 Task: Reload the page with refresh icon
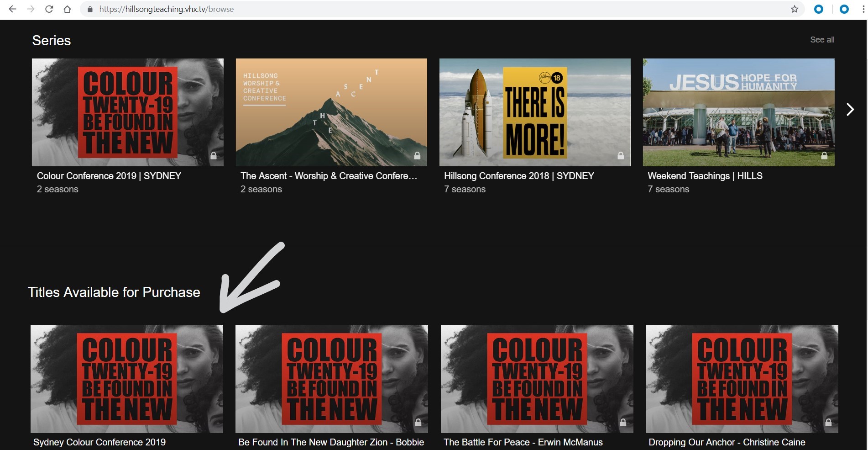click(x=49, y=9)
